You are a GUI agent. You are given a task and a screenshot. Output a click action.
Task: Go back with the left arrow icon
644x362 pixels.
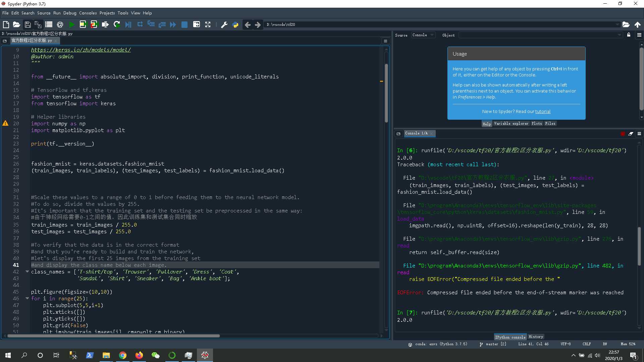(x=248, y=24)
